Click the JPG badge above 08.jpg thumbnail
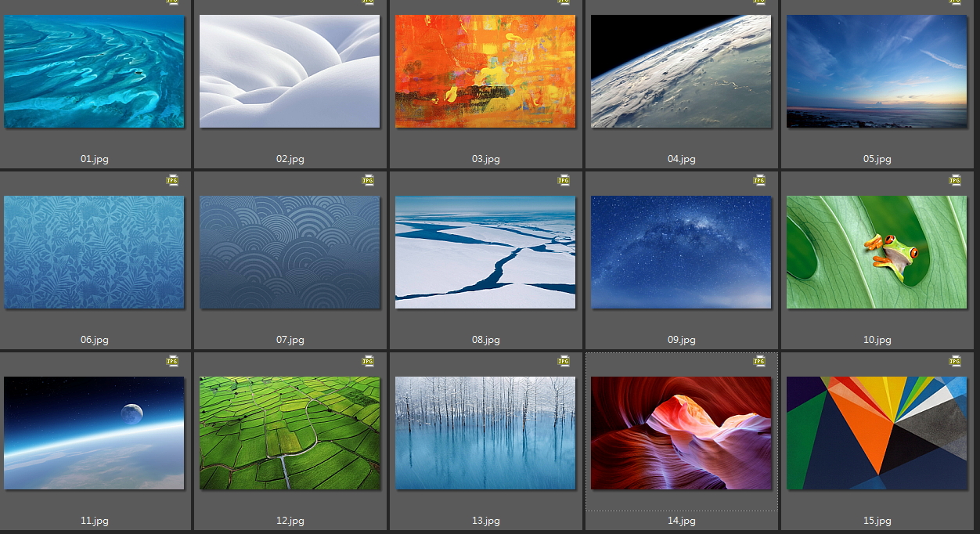The height and width of the screenshot is (534, 980). pyautogui.click(x=564, y=180)
